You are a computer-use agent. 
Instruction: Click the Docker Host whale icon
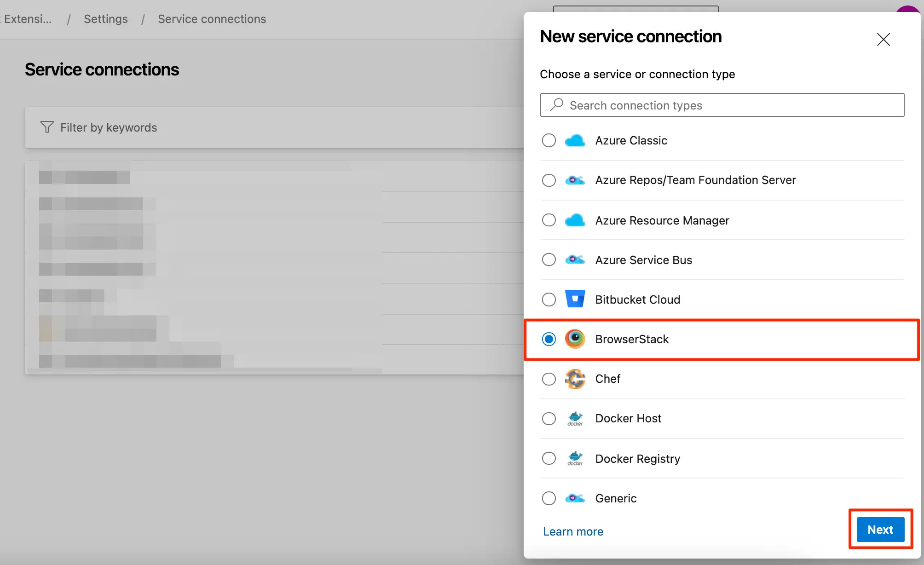pyautogui.click(x=575, y=418)
